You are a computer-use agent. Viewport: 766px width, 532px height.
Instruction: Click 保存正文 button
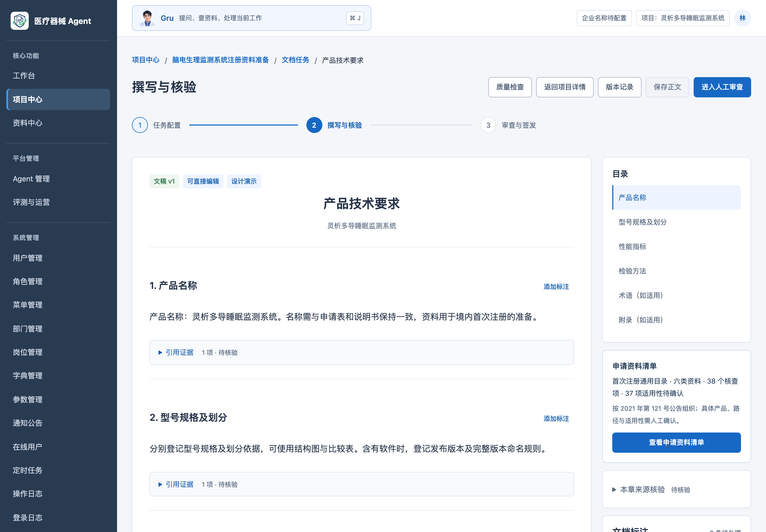pos(667,87)
